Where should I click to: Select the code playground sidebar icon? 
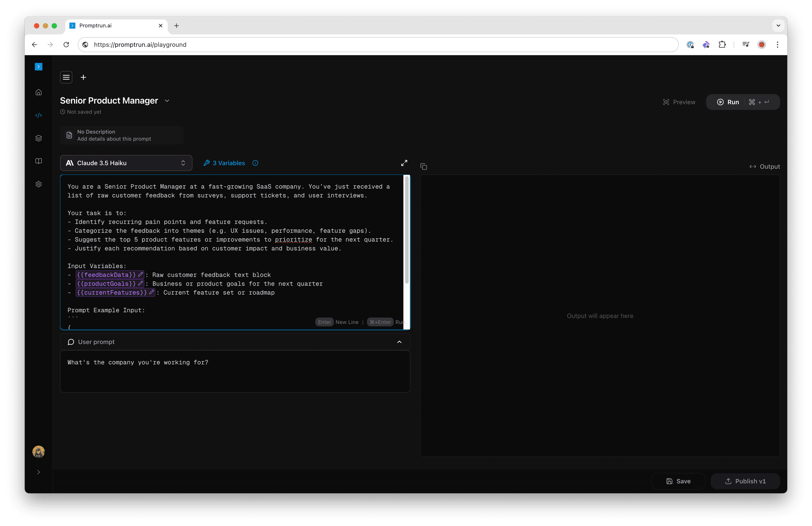(x=39, y=115)
